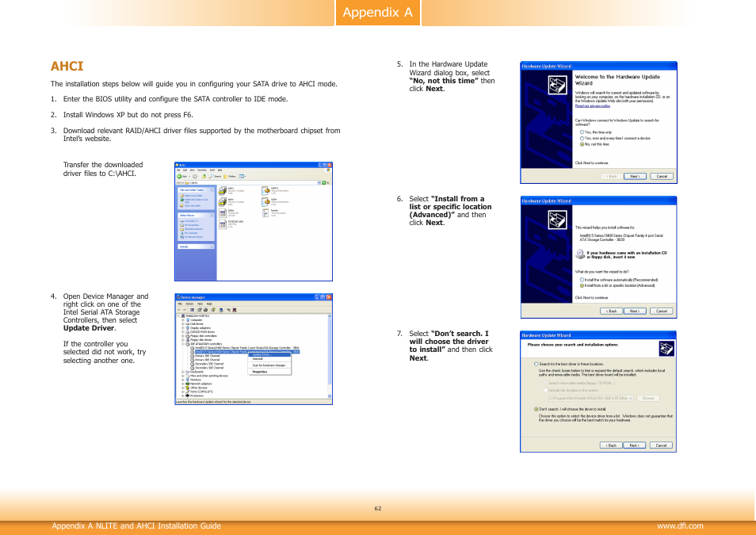Select 'Yes, this time only' radio button
756x535 pixels.
tap(582, 132)
